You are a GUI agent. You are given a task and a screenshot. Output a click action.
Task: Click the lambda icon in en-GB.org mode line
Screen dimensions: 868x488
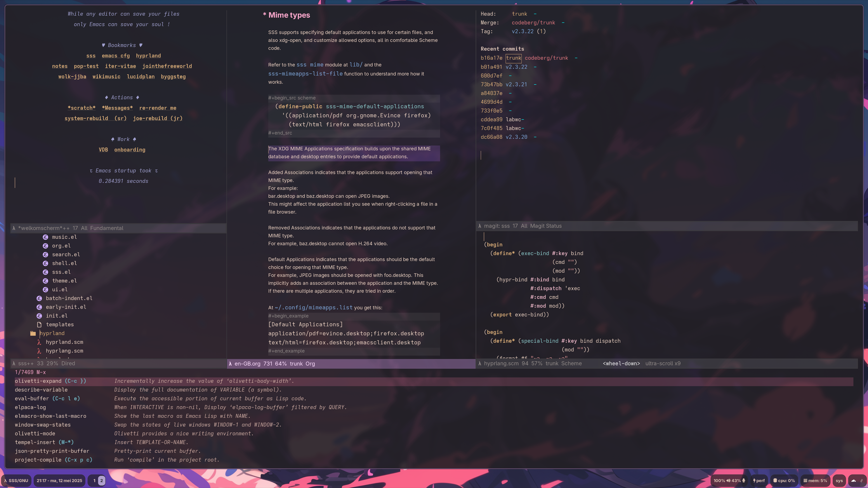(x=230, y=364)
